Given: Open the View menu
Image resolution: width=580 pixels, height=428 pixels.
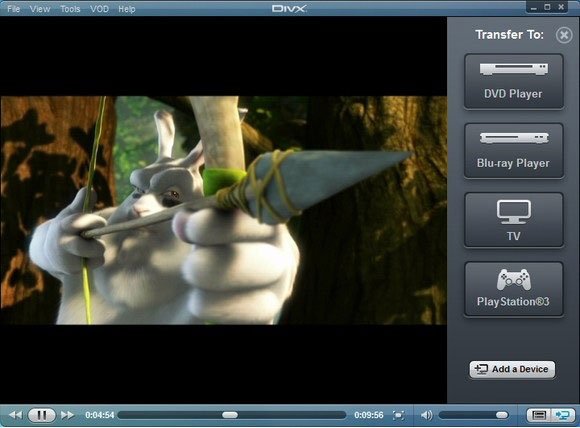Looking at the screenshot, I should (40, 9).
